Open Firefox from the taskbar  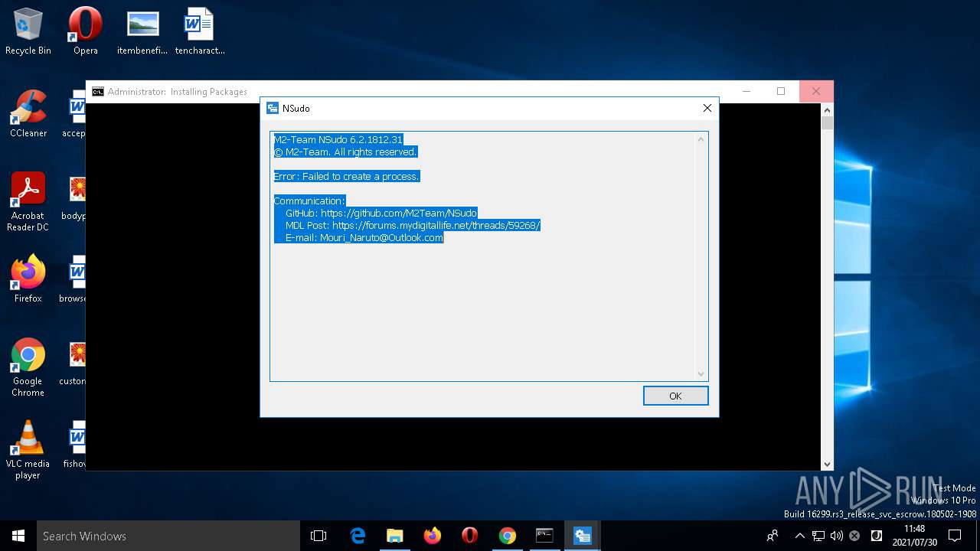coord(433,536)
